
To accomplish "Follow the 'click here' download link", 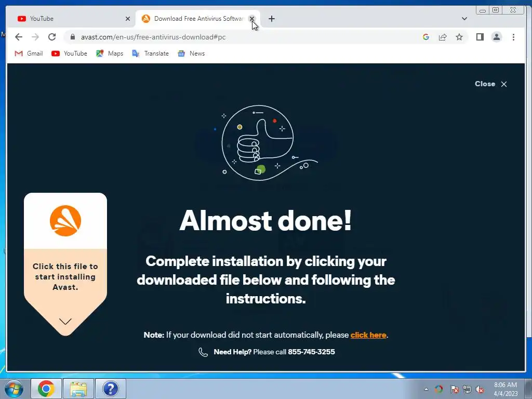I will coord(368,335).
